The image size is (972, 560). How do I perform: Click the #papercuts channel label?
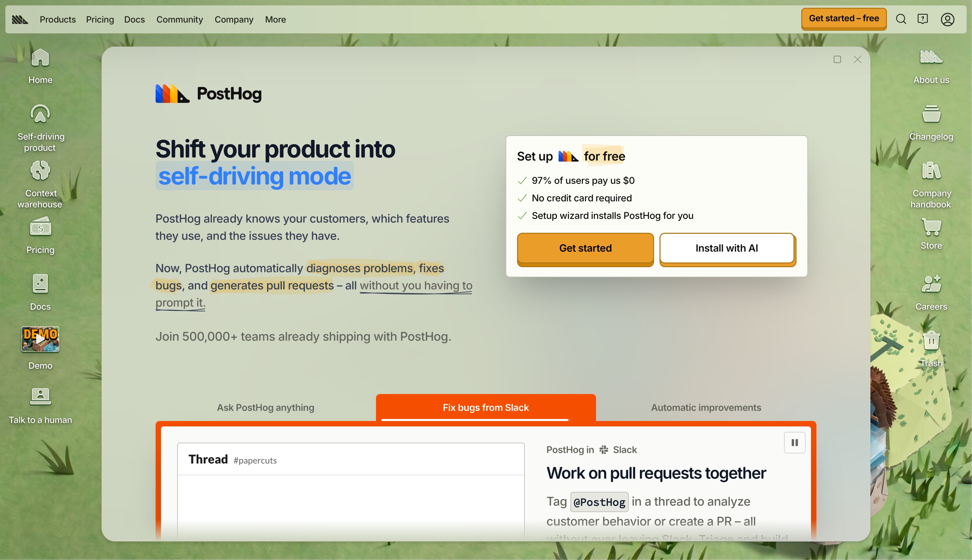(x=255, y=460)
